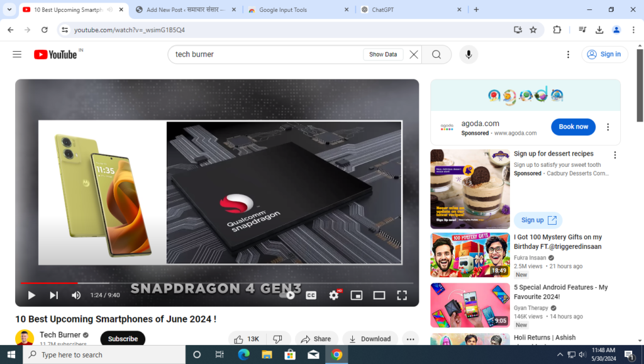Share this video
Viewport: 644px width, 364px height.
pyautogui.click(x=316, y=339)
